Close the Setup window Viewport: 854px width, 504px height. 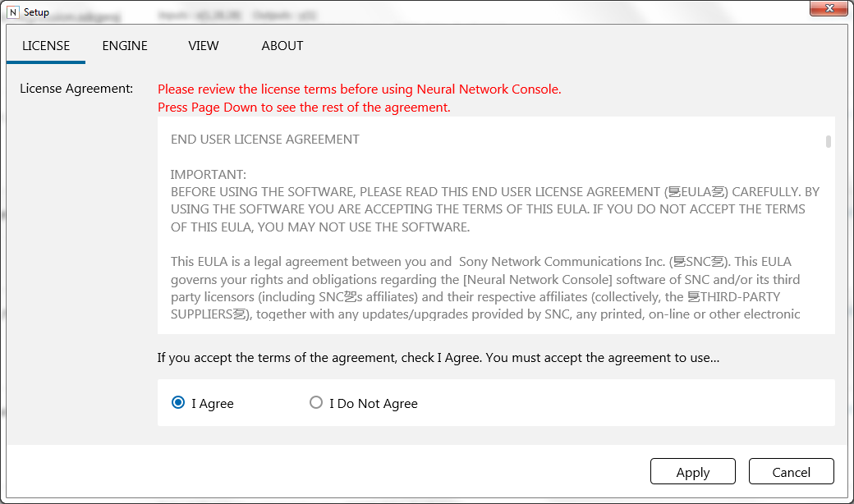click(x=829, y=8)
